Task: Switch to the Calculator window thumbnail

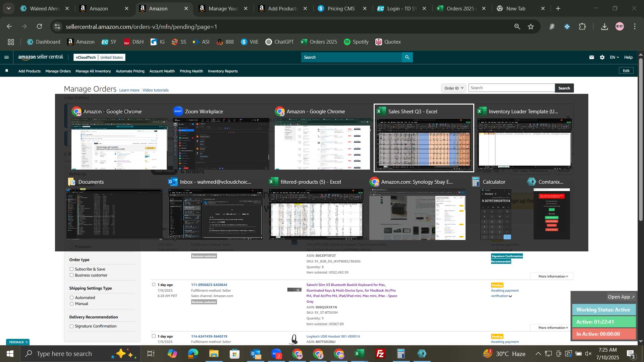Action: (496, 208)
